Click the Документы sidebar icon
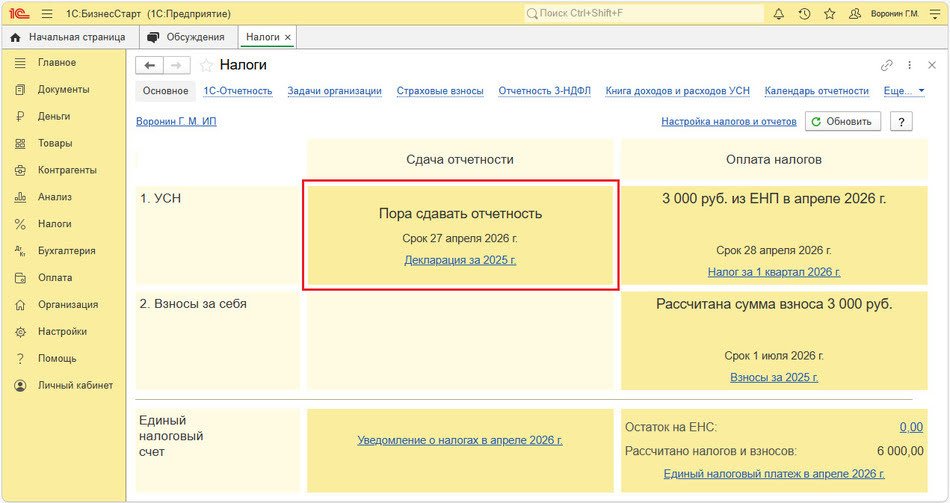The height and width of the screenshot is (503, 950). [20, 90]
